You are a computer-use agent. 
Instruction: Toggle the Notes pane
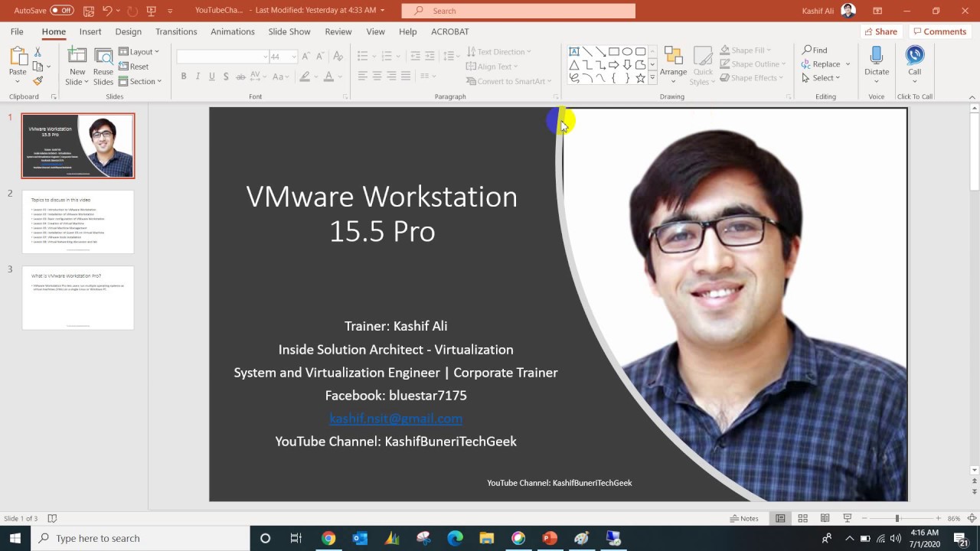pyautogui.click(x=744, y=518)
